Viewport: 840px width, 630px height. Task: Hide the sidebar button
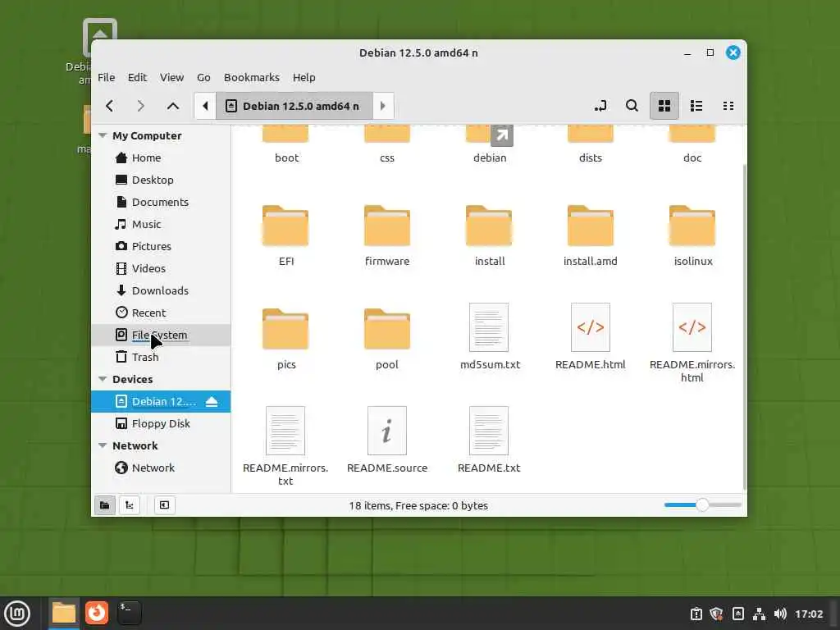pos(164,505)
